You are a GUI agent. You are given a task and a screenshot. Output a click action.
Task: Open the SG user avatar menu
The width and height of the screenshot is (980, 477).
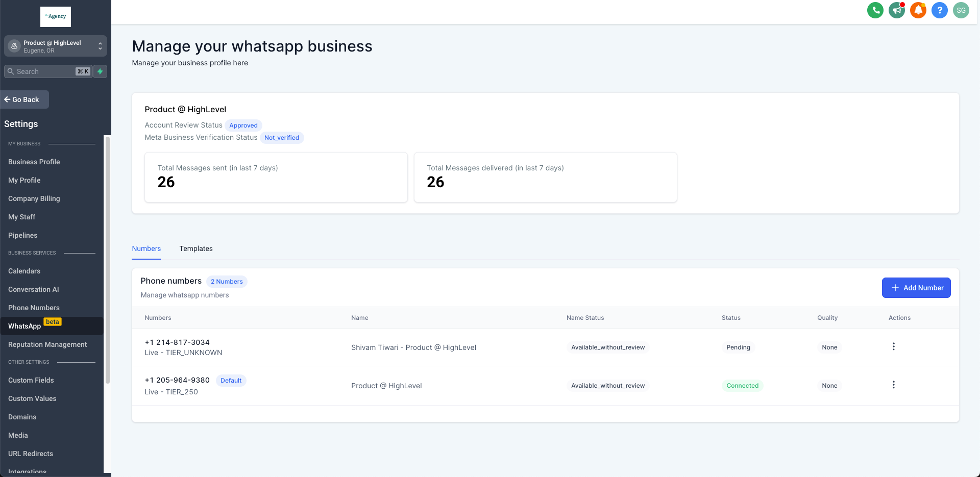click(x=961, y=10)
